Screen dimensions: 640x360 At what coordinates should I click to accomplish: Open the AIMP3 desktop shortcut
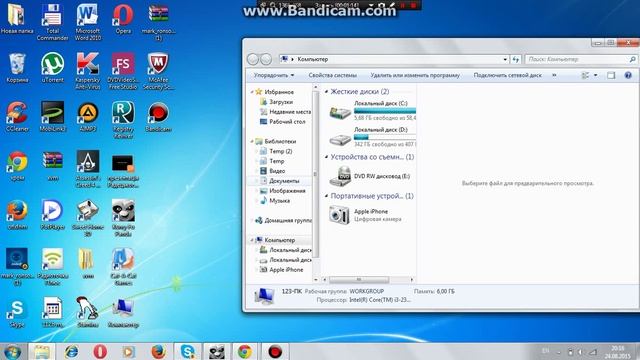[87, 117]
